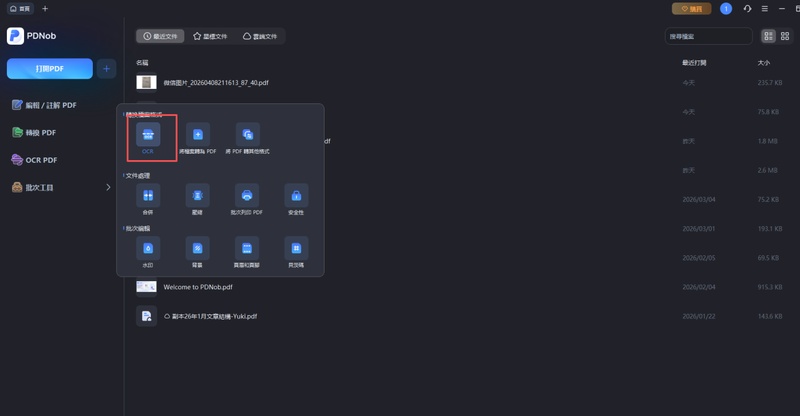800x416 pixels.
Task: Select the merge (合併) tool icon
Action: (x=148, y=195)
